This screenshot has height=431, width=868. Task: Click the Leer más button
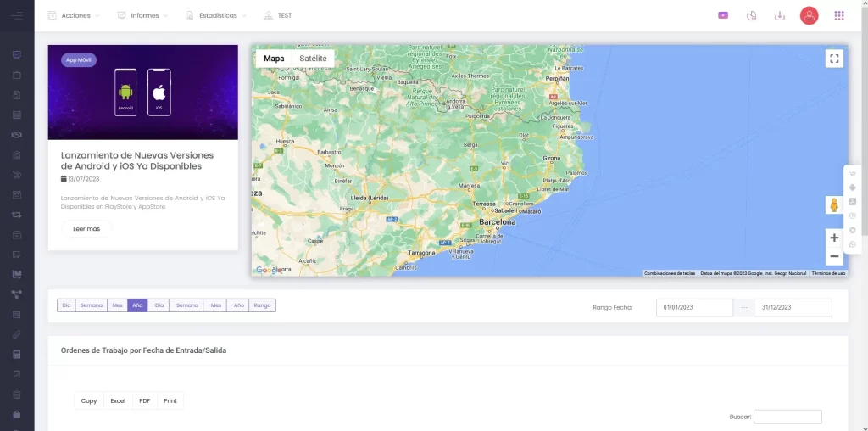click(86, 229)
